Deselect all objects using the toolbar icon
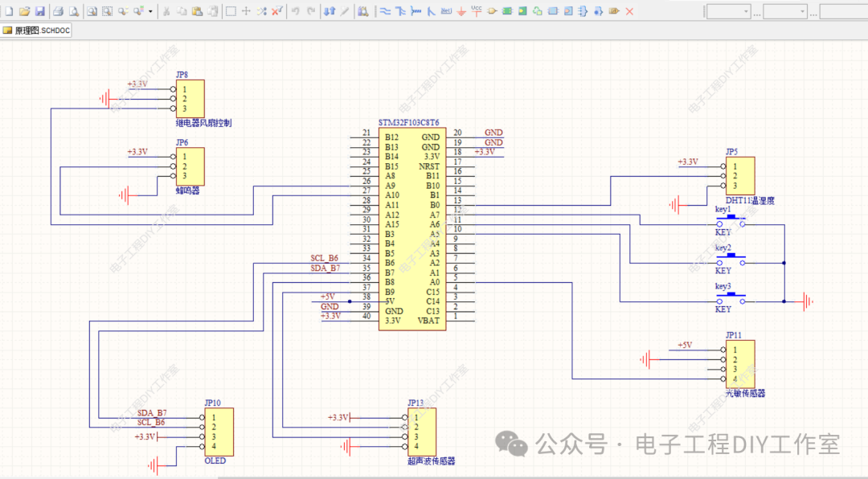The image size is (868, 479). coord(261,11)
